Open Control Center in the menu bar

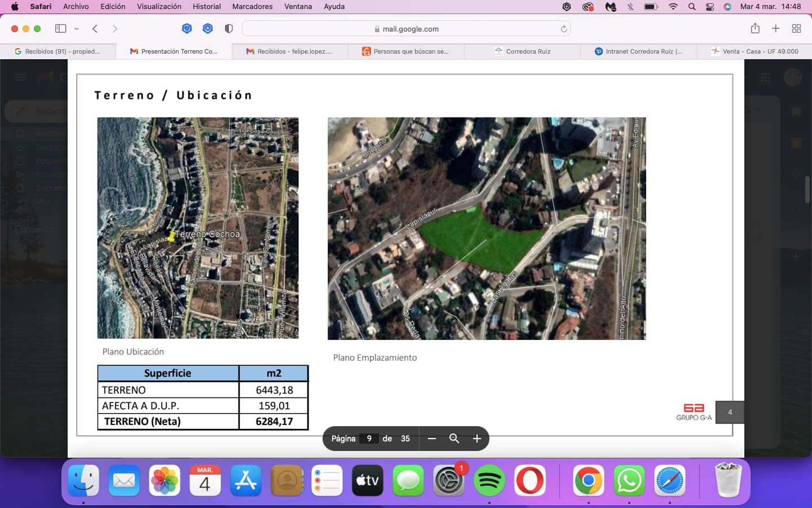pos(710,7)
